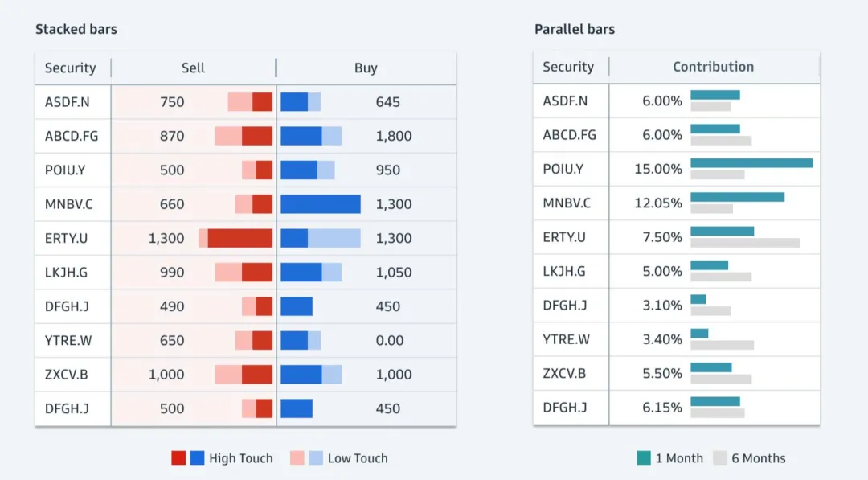Click POIU.Y in the Parallel bars table
This screenshot has width=868, height=480.
coord(563,169)
